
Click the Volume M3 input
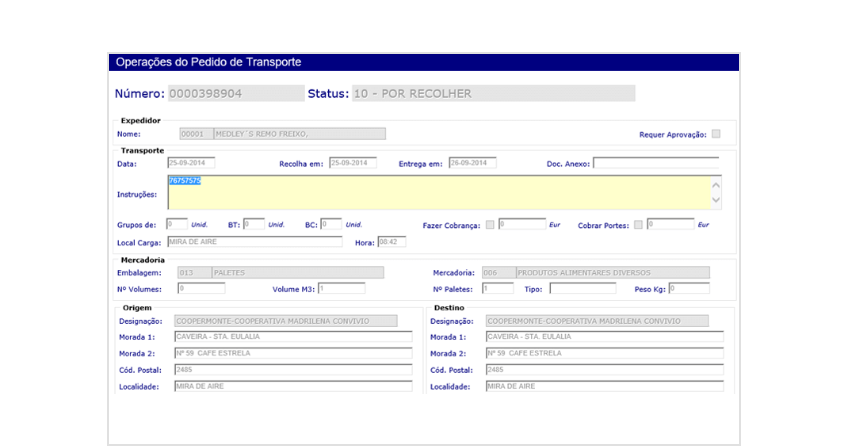coord(341,288)
